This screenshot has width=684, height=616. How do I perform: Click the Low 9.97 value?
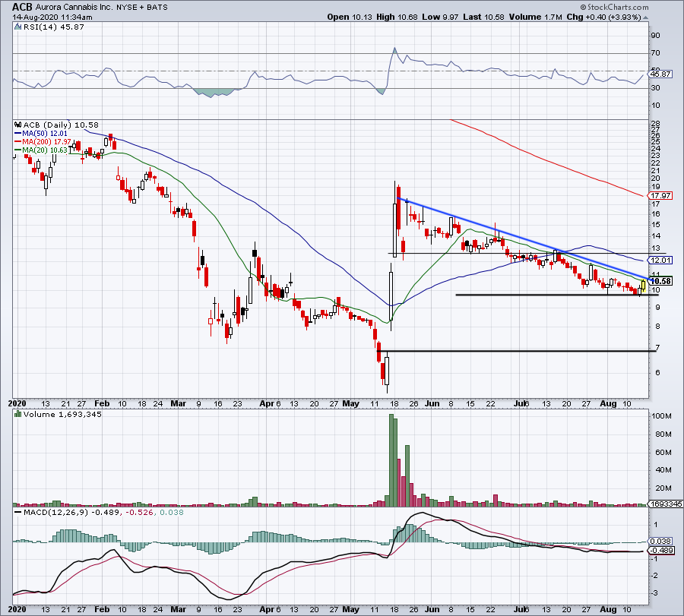(x=440, y=17)
